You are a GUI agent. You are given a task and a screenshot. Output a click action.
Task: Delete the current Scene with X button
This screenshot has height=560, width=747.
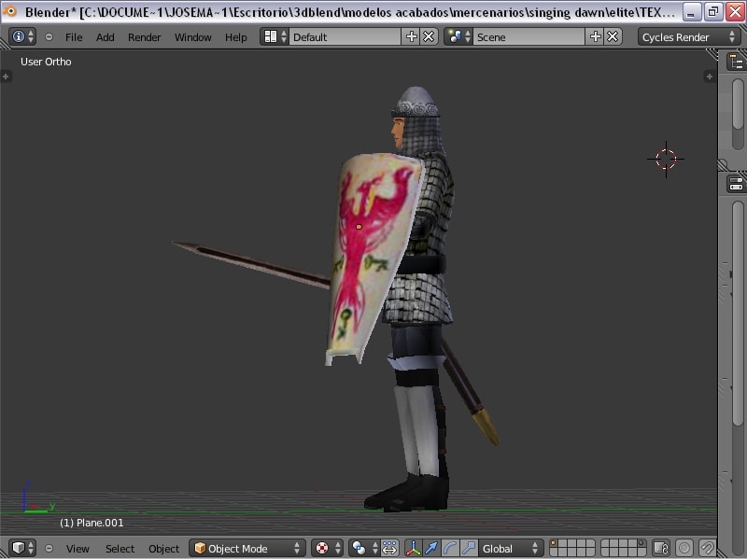click(x=613, y=36)
